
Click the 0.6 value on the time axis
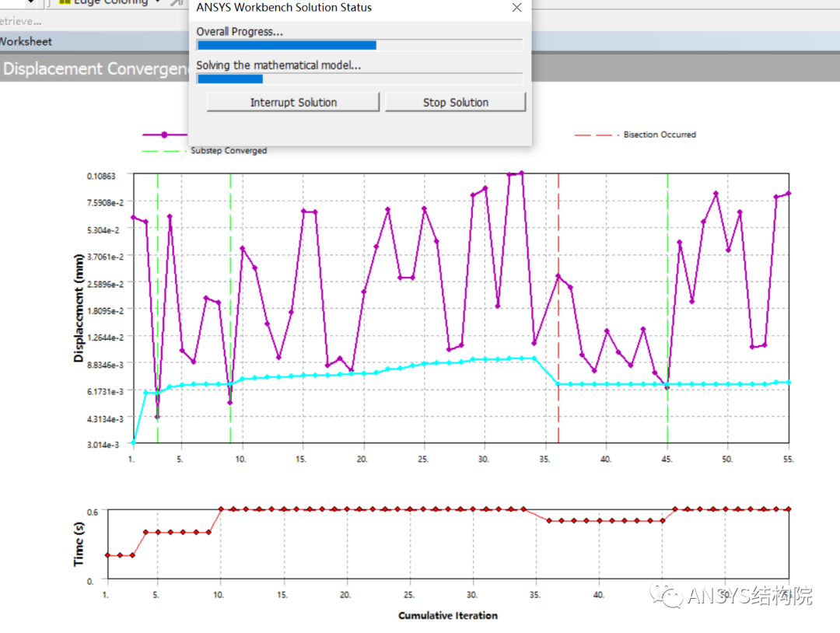point(93,512)
